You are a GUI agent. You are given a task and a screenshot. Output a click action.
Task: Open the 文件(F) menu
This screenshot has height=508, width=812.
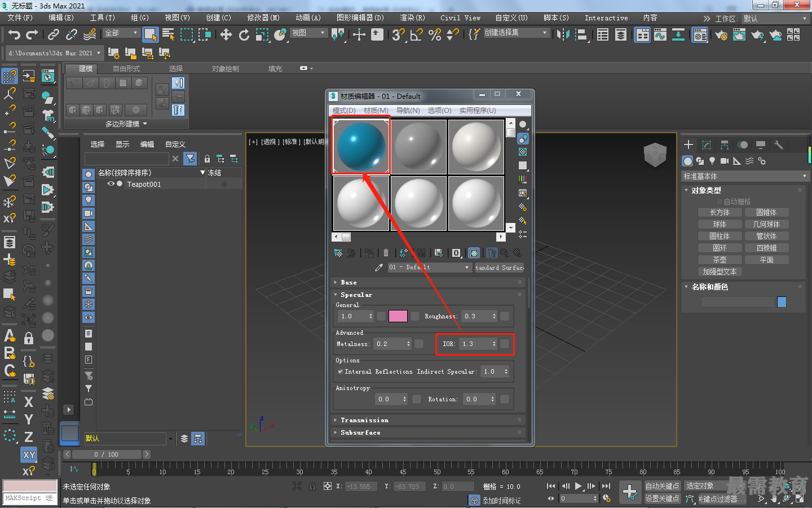pyautogui.click(x=20, y=18)
